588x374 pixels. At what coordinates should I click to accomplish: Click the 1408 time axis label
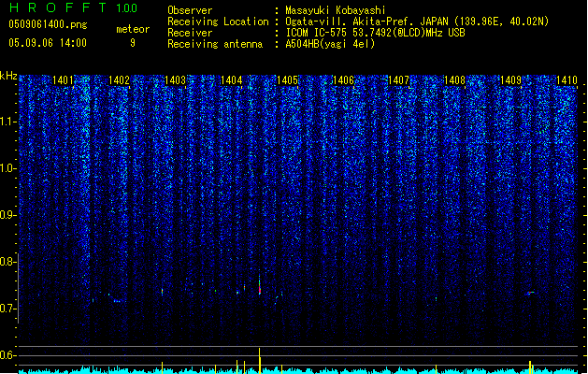coord(454,80)
